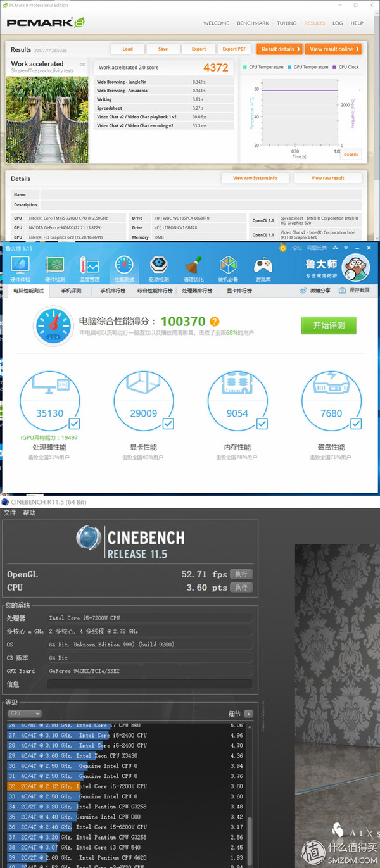Go to PCMark RESULTS tab
380x868 pixels.
(315, 23)
